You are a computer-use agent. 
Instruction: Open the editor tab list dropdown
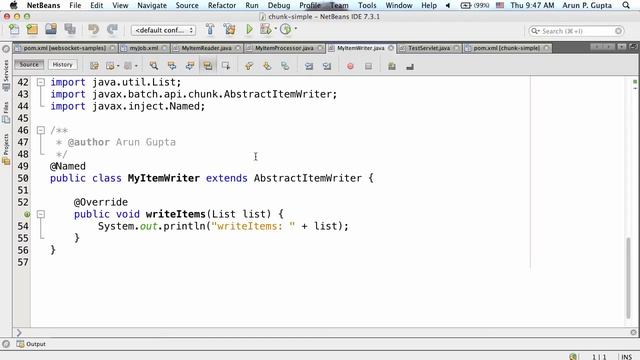[621, 47]
